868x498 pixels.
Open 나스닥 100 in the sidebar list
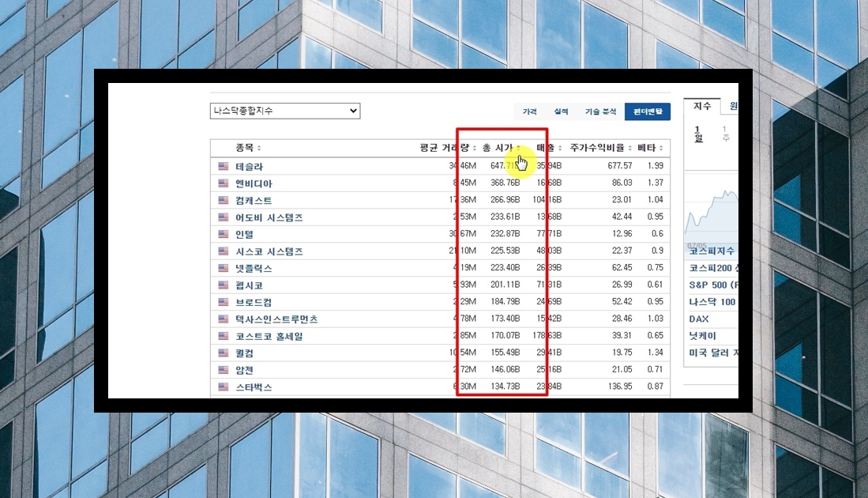point(712,302)
